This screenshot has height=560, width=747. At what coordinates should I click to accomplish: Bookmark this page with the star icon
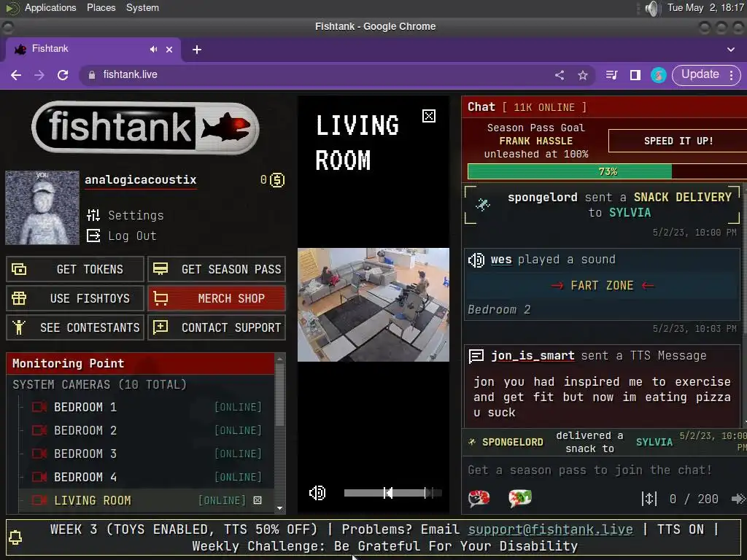(583, 75)
